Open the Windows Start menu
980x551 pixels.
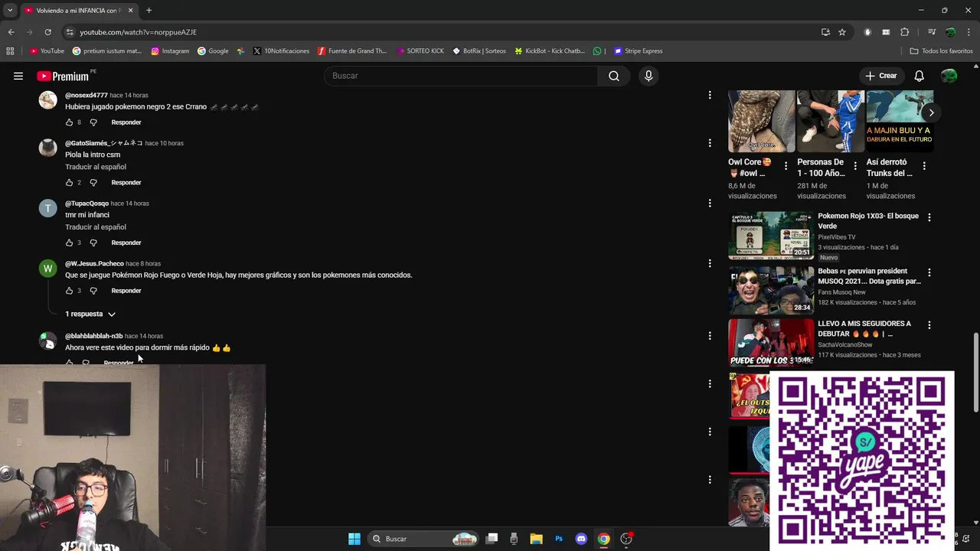(x=354, y=539)
